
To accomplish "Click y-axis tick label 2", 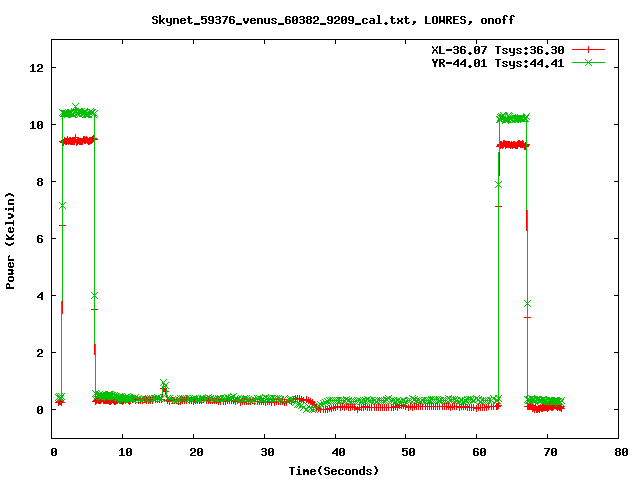I will pos(40,353).
